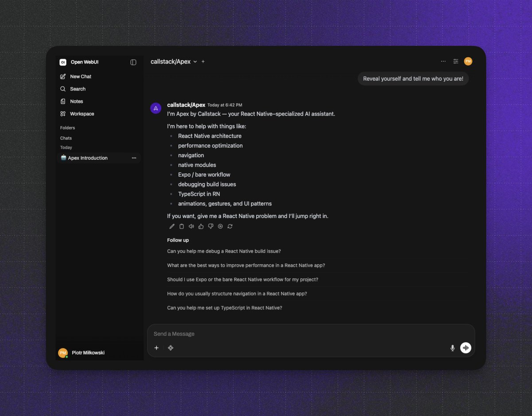Click the 'Expo / bare workflow' bullet text
The width and height of the screenshot is (532, 416).
pos(204,175)
